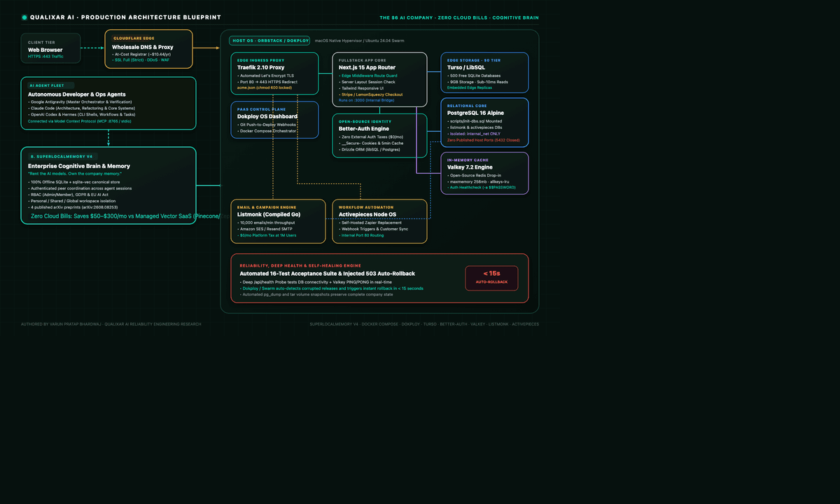Viewport: 840px width, 504px height.
Task: Click 'maxmemory 256mb · allkeys-lru' bullet
Action: 479,181
